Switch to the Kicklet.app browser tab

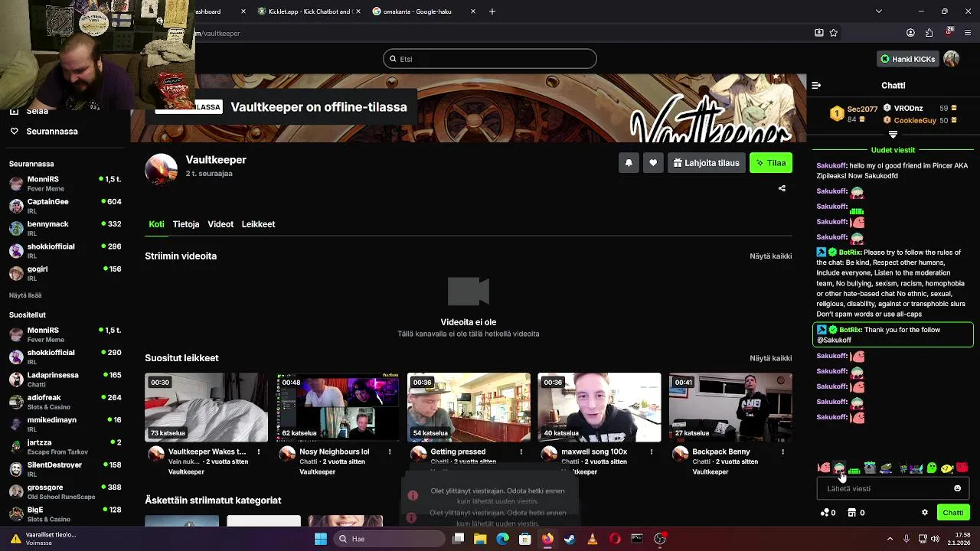(309, 11)
